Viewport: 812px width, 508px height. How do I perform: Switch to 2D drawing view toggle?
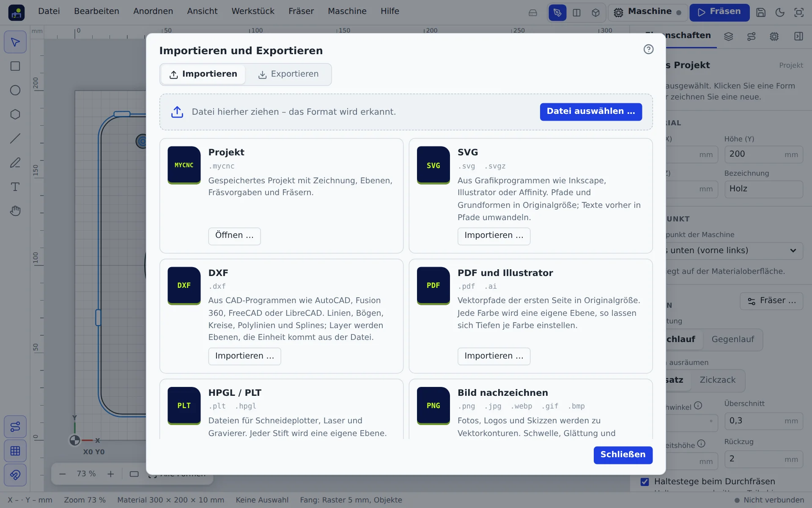click(557, 13)
